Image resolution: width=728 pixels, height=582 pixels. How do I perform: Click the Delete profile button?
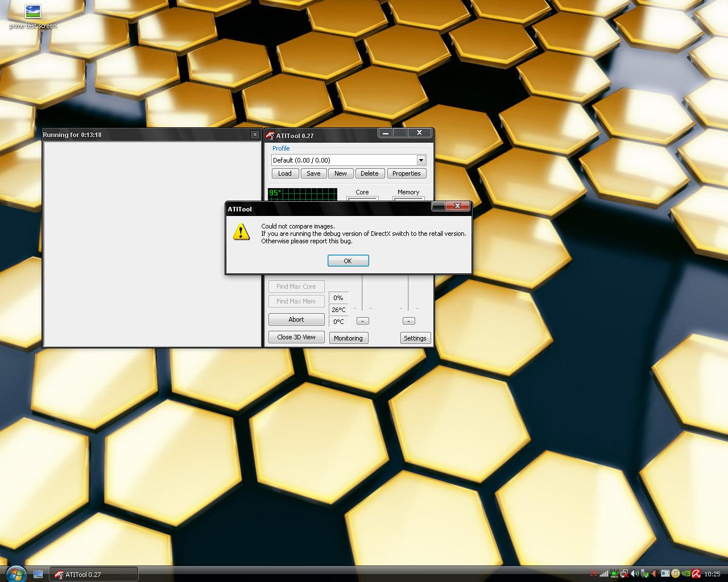pos(369,173)
